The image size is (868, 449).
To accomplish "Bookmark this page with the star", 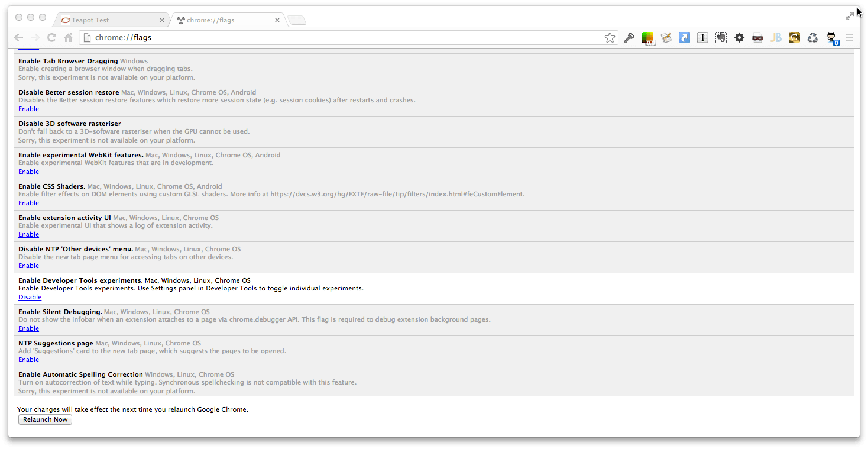I will (610, 38).
